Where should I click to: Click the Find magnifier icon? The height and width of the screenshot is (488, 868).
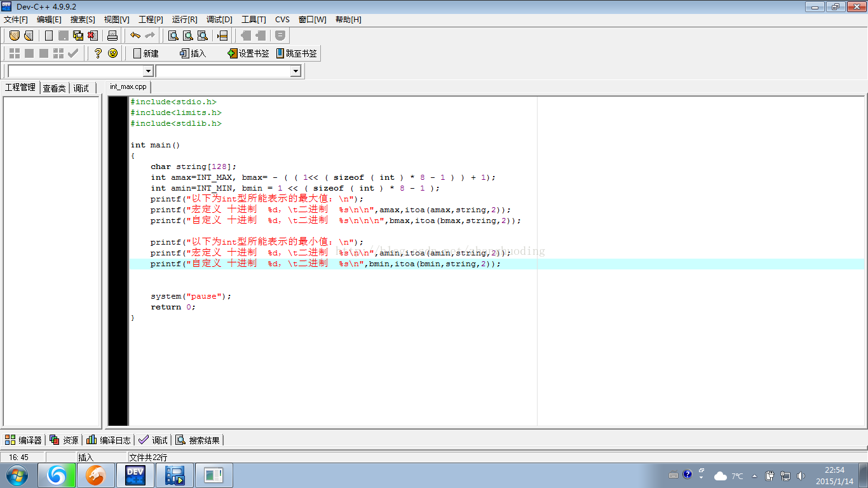point(173,36)
